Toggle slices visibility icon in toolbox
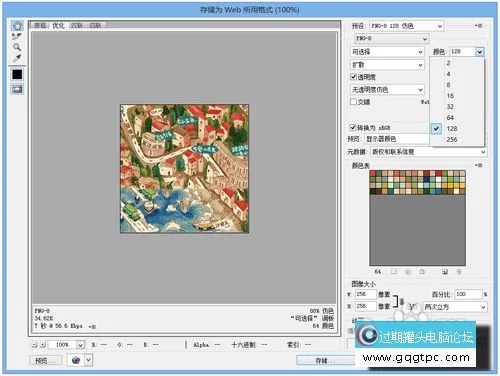 [17, 89]
